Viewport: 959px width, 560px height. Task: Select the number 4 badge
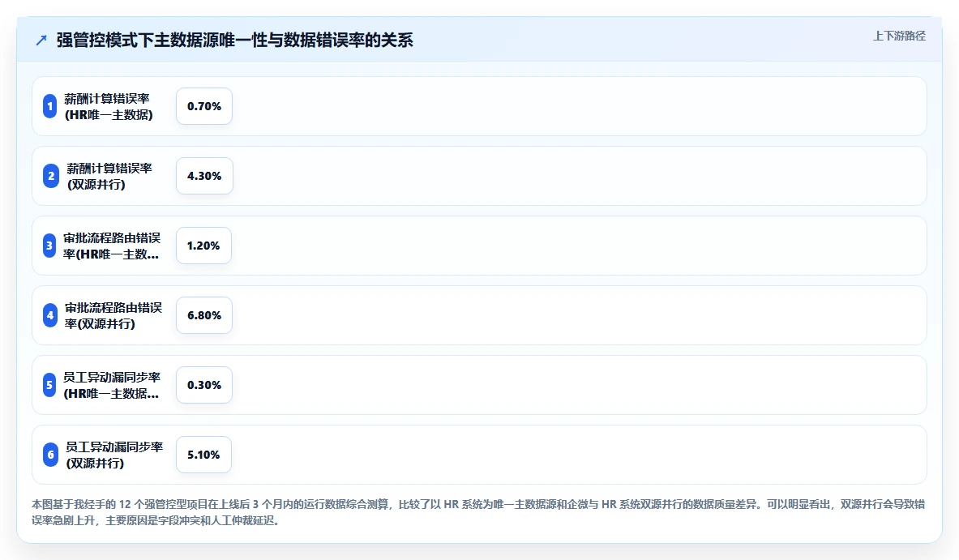coord(51,315)
